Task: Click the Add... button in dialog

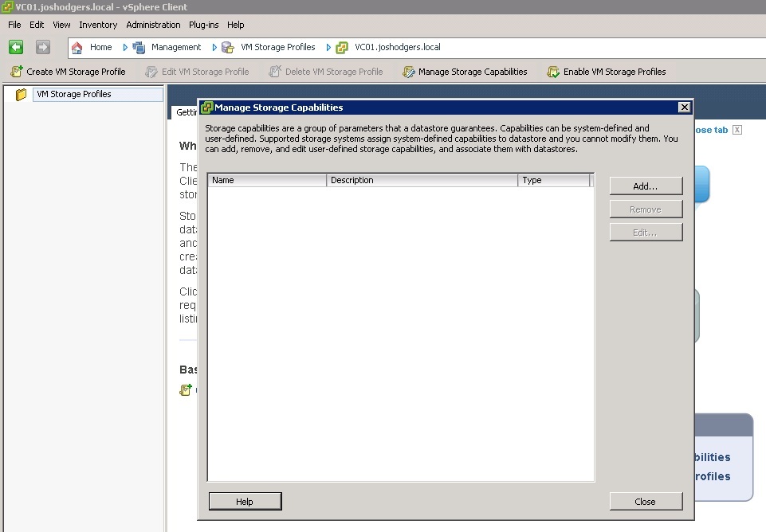Action: click(x=646, y=186)
